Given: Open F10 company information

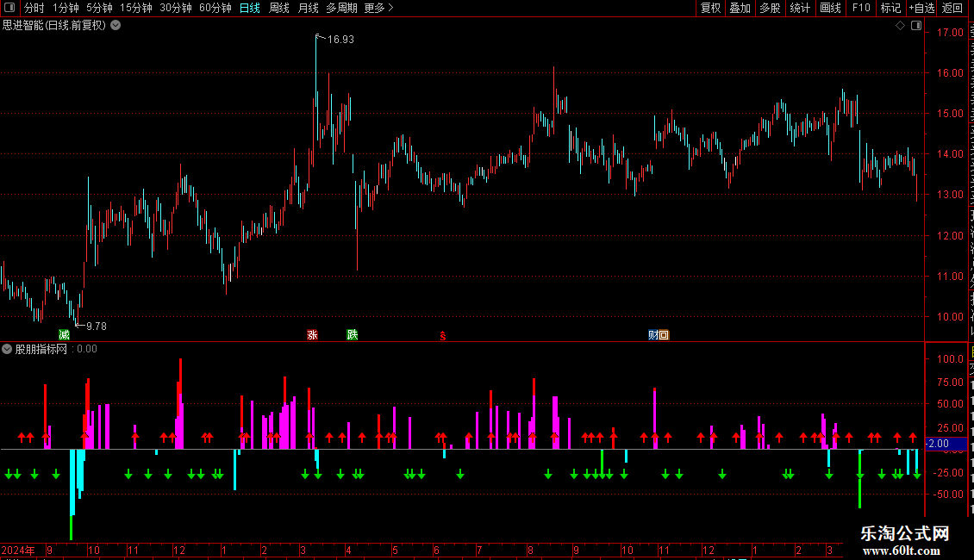Looking at the screenshot, I should (861, 8).
